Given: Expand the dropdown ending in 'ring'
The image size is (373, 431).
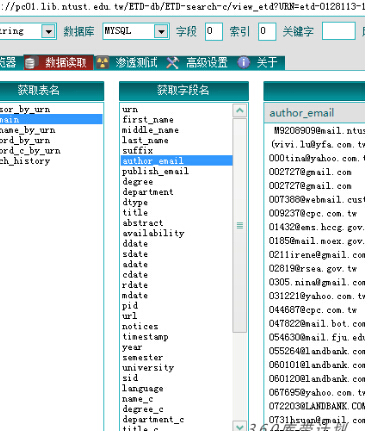Looking at the screenshot, I should (x=49, y=32).
